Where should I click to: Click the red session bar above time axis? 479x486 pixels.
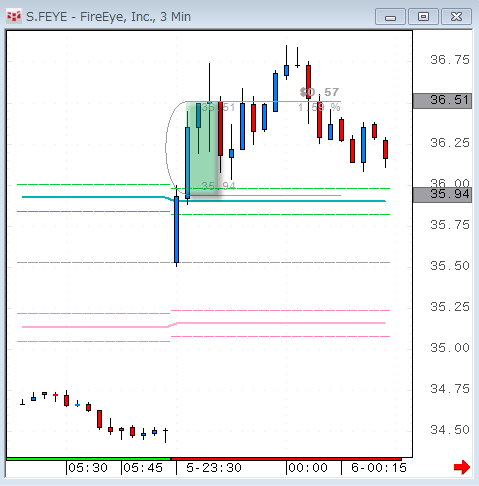click(286, 459)
